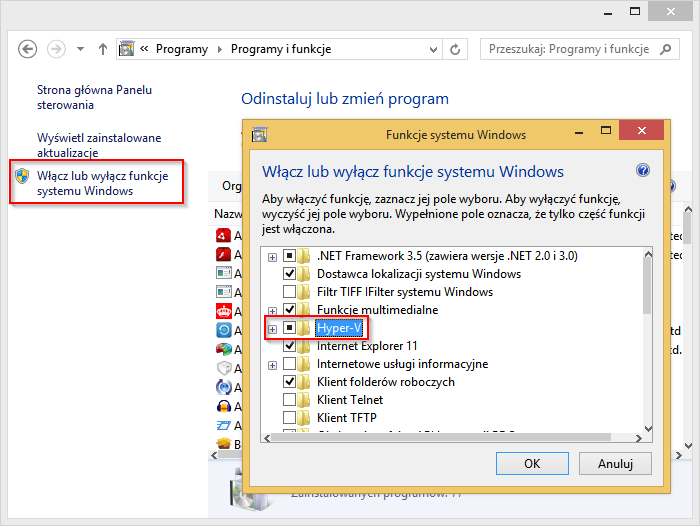700x526 pixels.
Task: Click scroll left arrow in features list
Action: pos(267,438)
